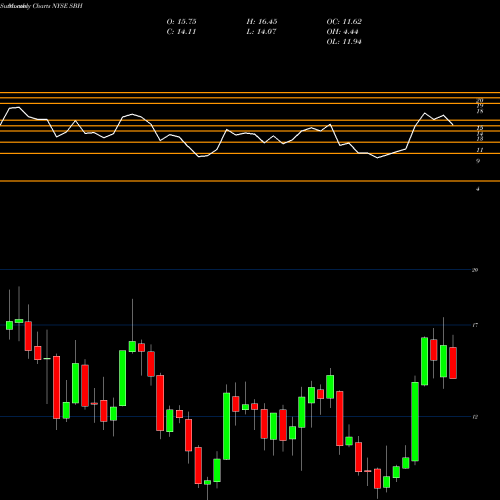Image resolution: width=500 pixels, height=500 pixels.
Task: Click the 'C: 14.11' close value
Action: point(181,32)
